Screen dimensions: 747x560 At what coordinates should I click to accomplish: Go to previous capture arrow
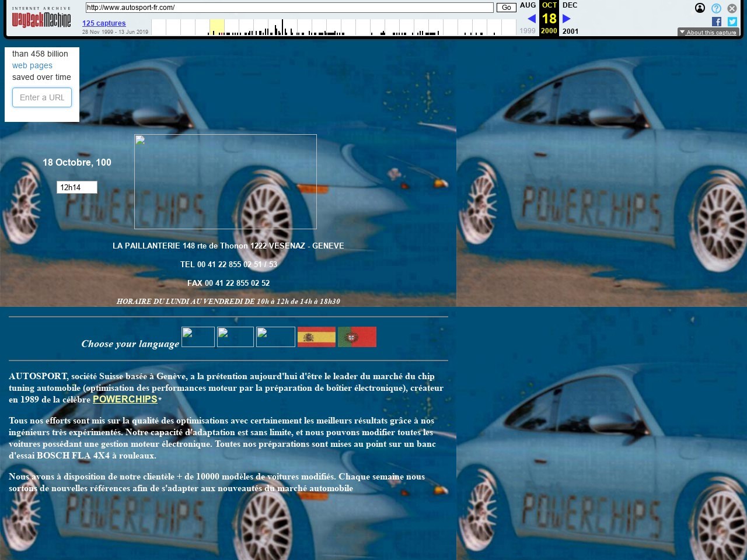532,19
